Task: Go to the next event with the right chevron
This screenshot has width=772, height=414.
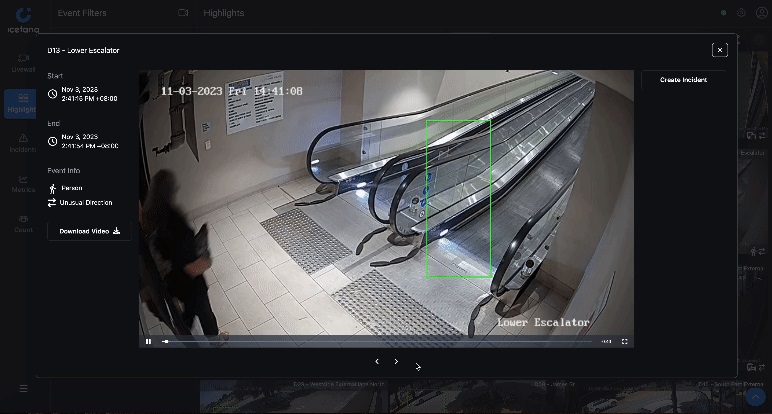Action: pyautogui.click(x=396, y=361)
